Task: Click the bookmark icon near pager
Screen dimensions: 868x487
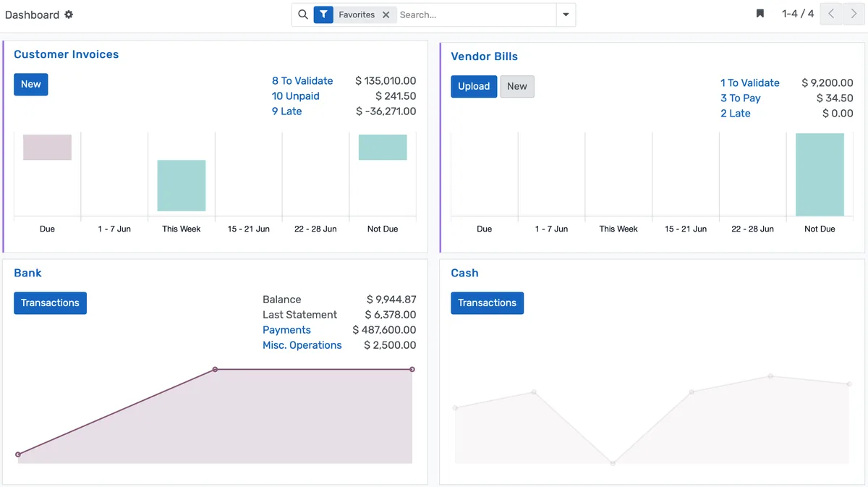Action: pos(760,14)
